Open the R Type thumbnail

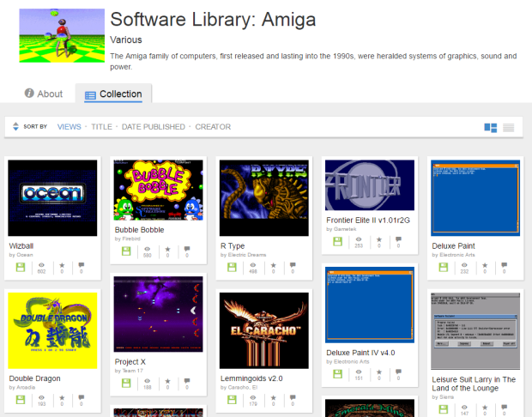coord(264,198)
